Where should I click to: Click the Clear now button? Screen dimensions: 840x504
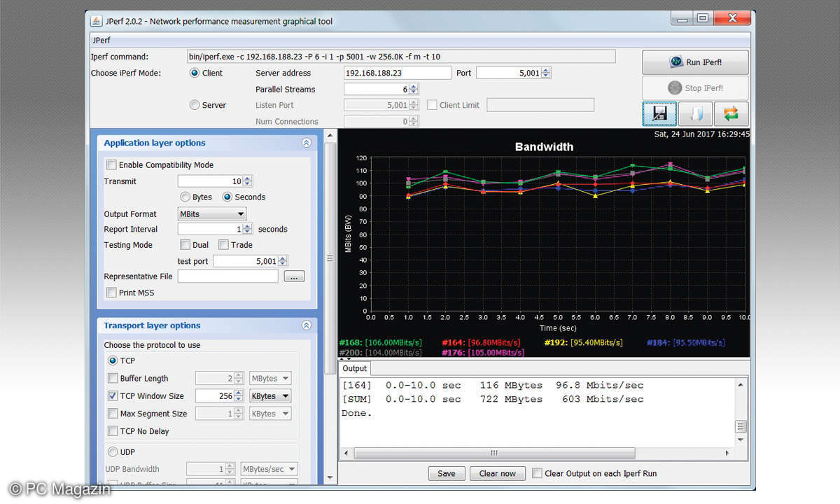(498, 473)
